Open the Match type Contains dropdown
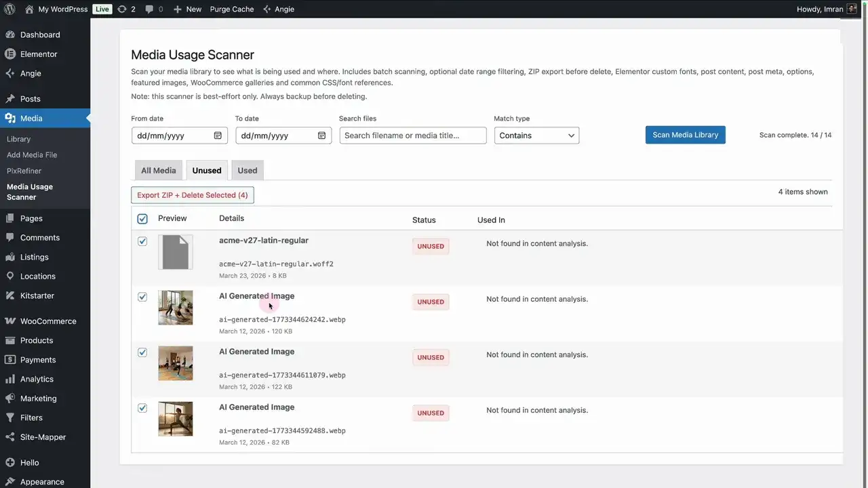 [x=536, y=136]
